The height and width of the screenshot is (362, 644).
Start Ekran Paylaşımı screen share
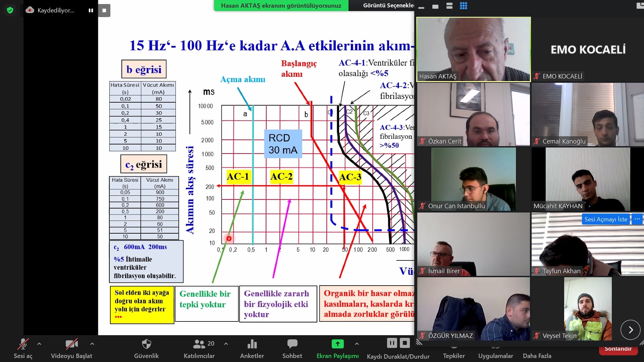point(337,349)
